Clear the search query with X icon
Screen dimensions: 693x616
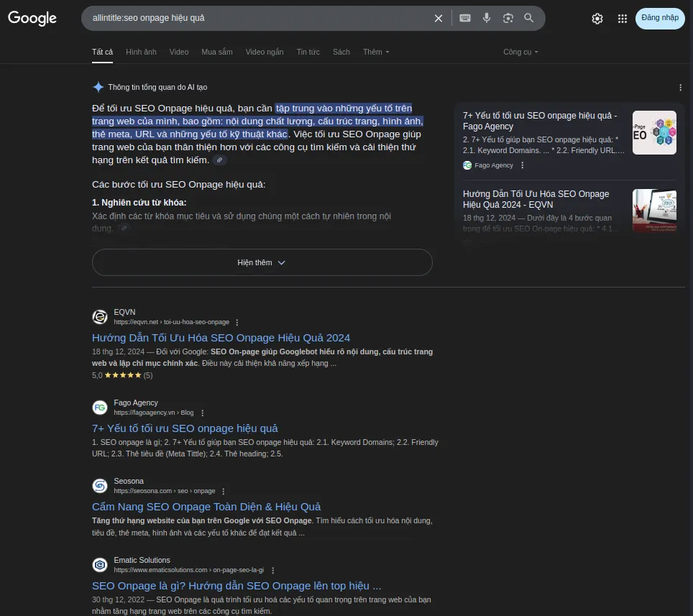tap(439, 18)
